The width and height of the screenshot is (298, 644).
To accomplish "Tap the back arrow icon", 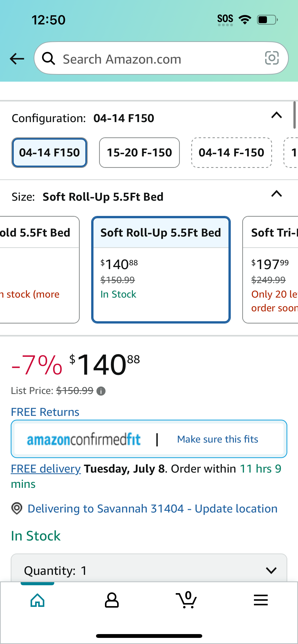I will (x=17, y=59).
